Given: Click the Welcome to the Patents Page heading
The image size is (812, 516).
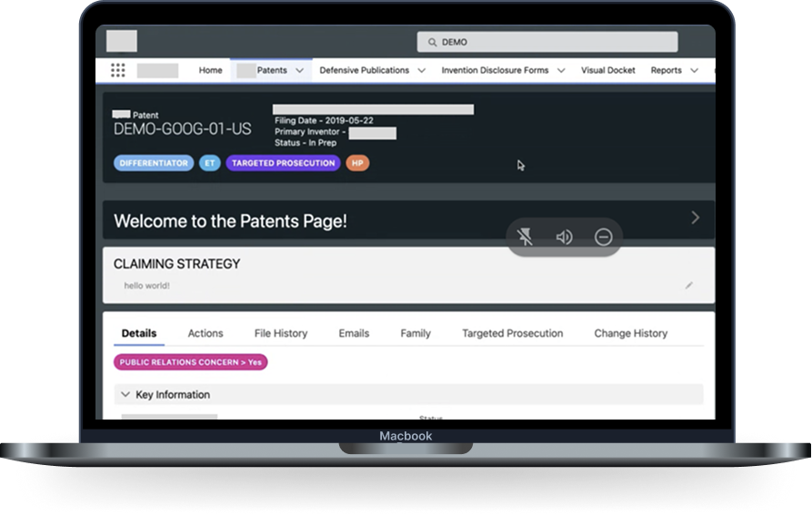Looking at the screenshot, I should pos(230,221).
